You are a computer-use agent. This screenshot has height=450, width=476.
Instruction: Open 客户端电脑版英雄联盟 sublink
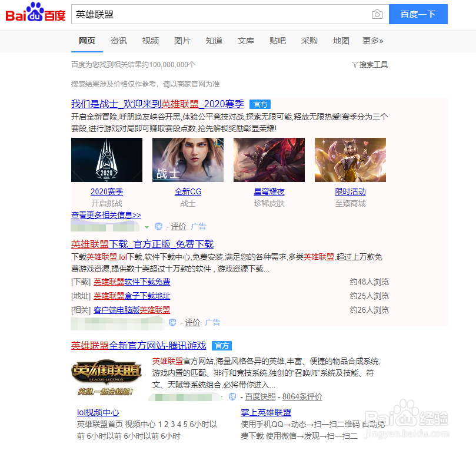(132, 310)
